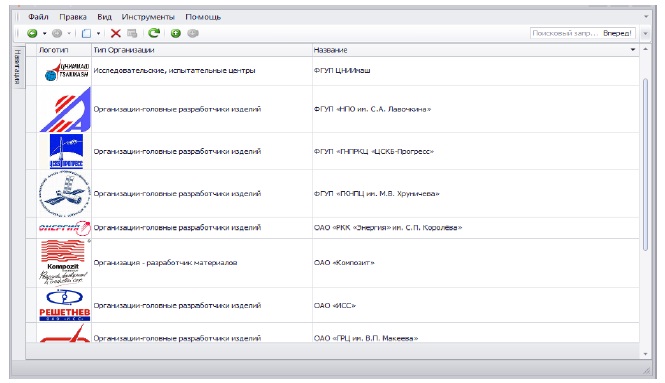Click the green up-arrow circle icon
665x383 pixels.
click(x=176, y=33)
